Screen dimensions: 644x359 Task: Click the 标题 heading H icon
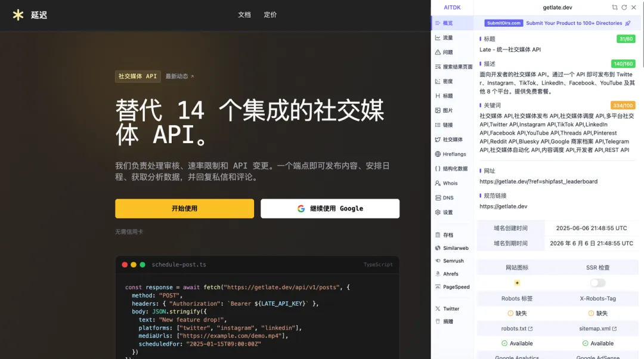(438, 95)
